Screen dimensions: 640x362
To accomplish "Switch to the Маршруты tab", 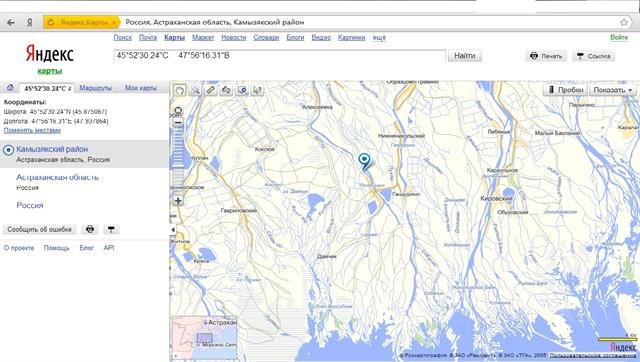I will pyautogui.click(x=96, y=88).
